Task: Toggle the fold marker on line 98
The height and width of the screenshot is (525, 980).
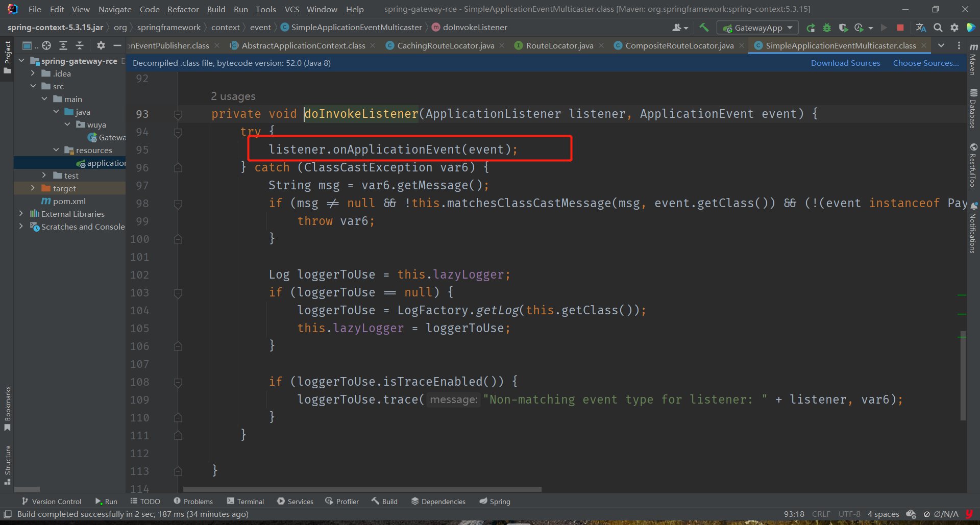Action: tap(178, 204)
